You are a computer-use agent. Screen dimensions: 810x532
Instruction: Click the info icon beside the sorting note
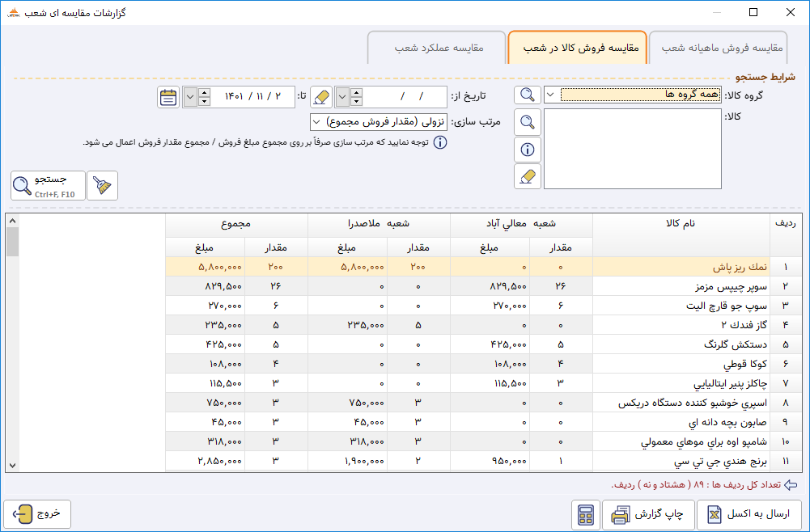point(440,142)
